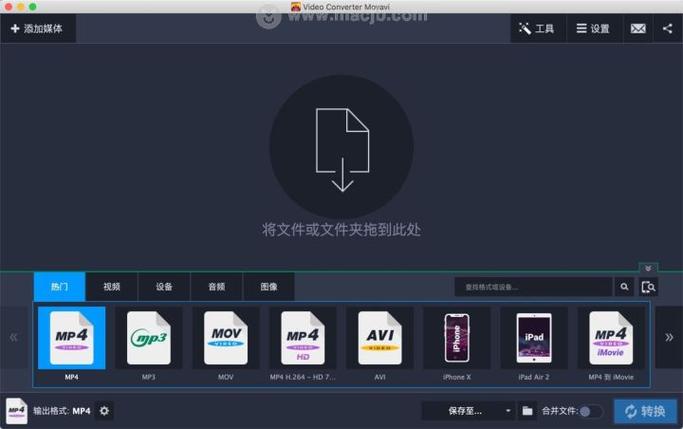Click the format search input field

point(534,287)
